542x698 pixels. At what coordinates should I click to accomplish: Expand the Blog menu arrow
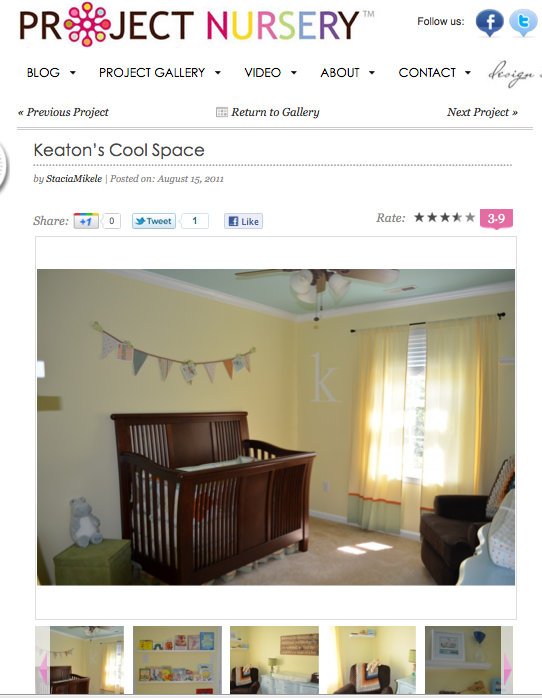(73, 73)
